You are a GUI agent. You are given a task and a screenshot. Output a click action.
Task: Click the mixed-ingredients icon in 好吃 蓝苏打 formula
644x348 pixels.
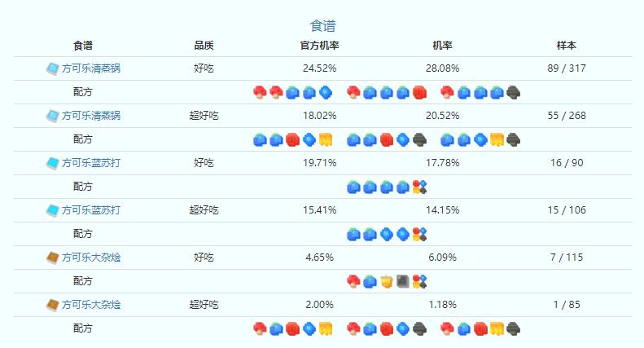419,187
